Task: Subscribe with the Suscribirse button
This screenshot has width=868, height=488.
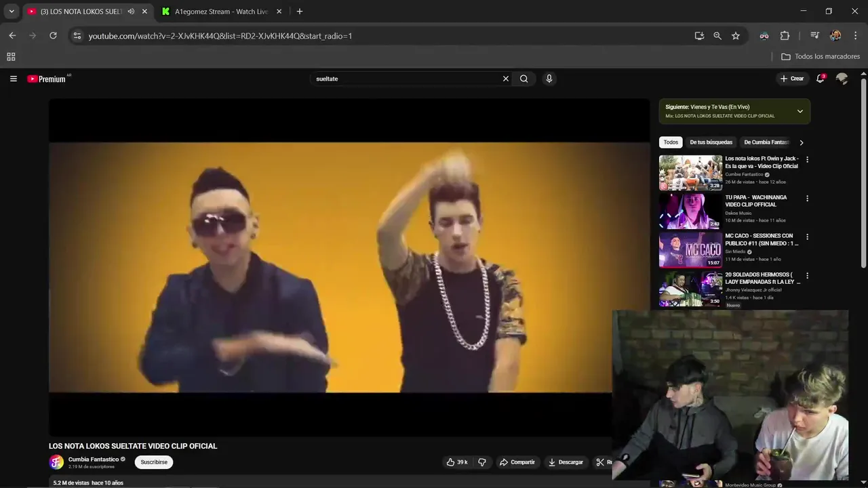Action: [x=154, y=462]
